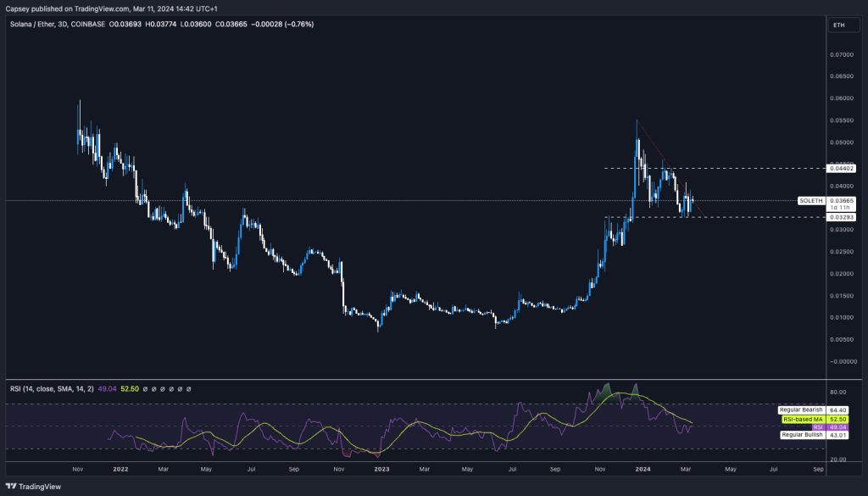
Task: Click the 2022 marker on time axis
Action: [x=120, y=468]
